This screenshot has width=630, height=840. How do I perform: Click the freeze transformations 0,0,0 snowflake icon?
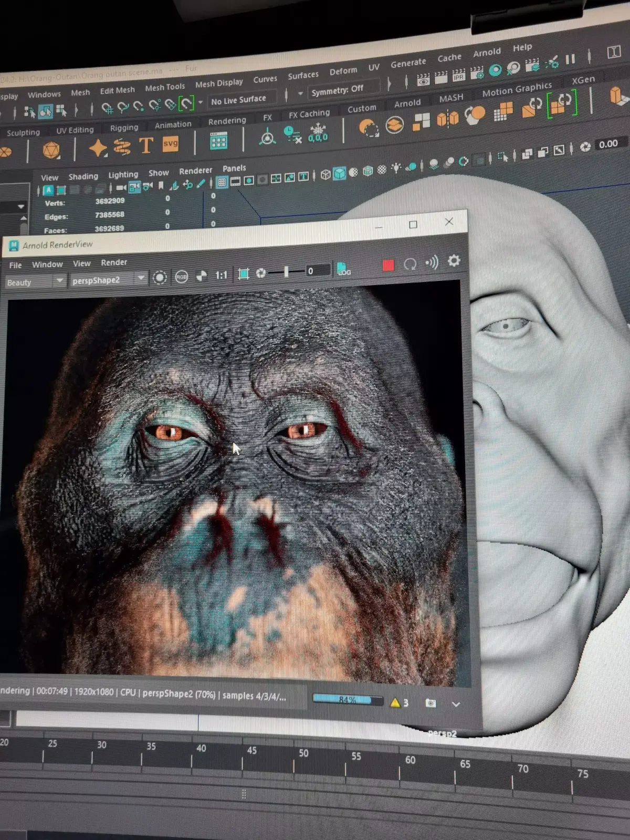click(x=318, y=133)
